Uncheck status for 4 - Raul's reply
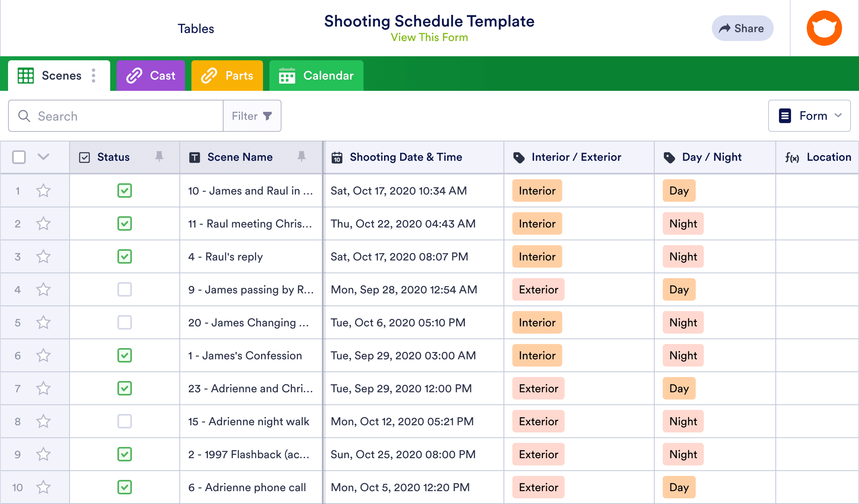Screen dimensions: 859x504 click(x=125, y=256)
